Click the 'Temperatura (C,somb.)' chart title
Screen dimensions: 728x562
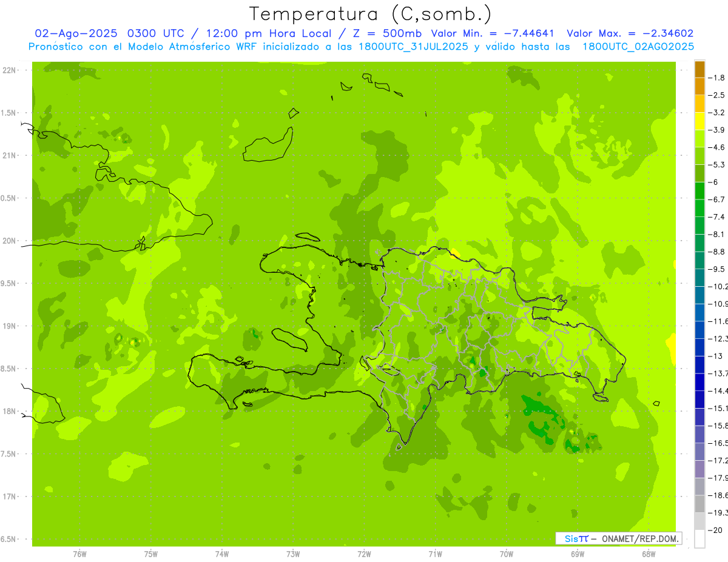click(371, 14)
